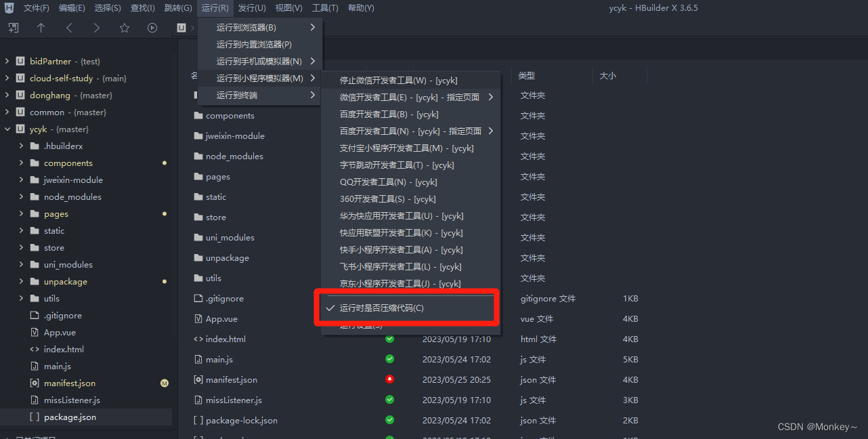Expand the node_modules folder in tree

21,196
